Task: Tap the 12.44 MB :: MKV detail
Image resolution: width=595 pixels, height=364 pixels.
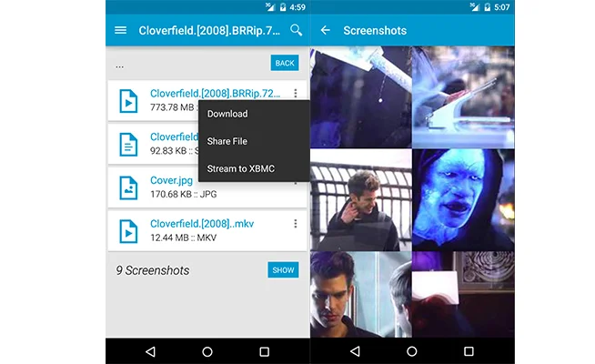Action: pyautogui.click(x=183, y=238)
